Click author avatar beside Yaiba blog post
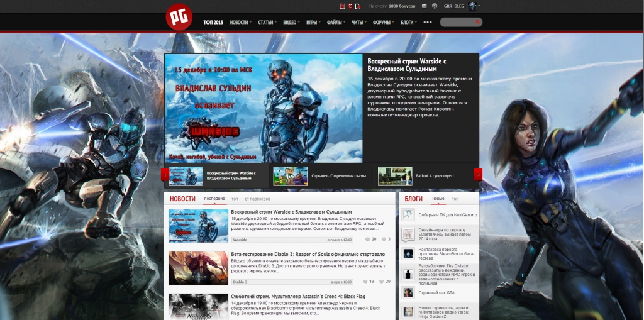This screenshot has width=644, height=320. pyautogui.click(x=408, y=312)
